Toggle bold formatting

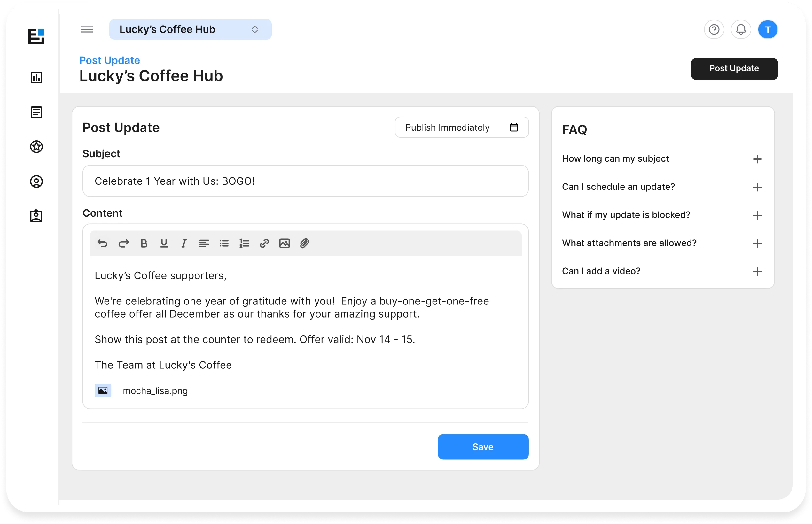(x=144, y=243)
